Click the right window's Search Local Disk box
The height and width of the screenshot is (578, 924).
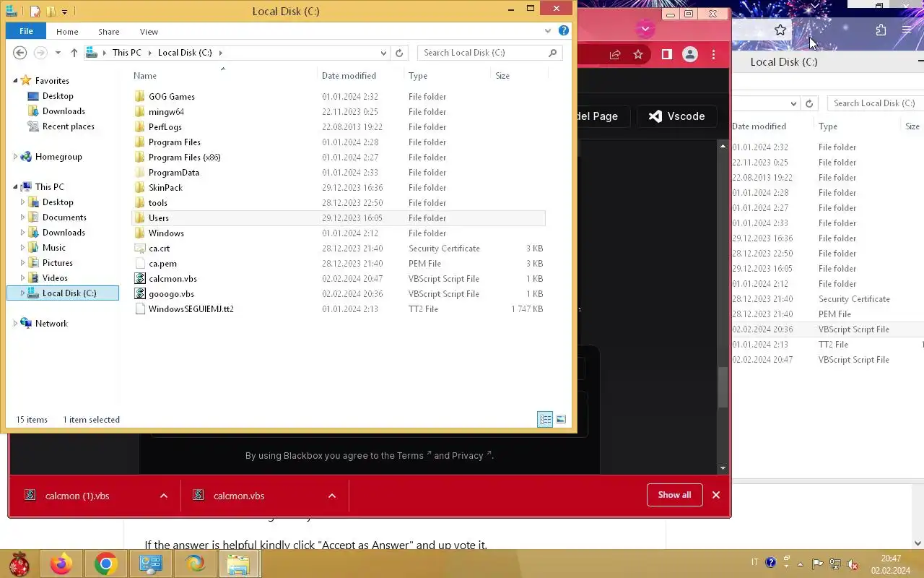pyautogui.click(x=876, y=103)
